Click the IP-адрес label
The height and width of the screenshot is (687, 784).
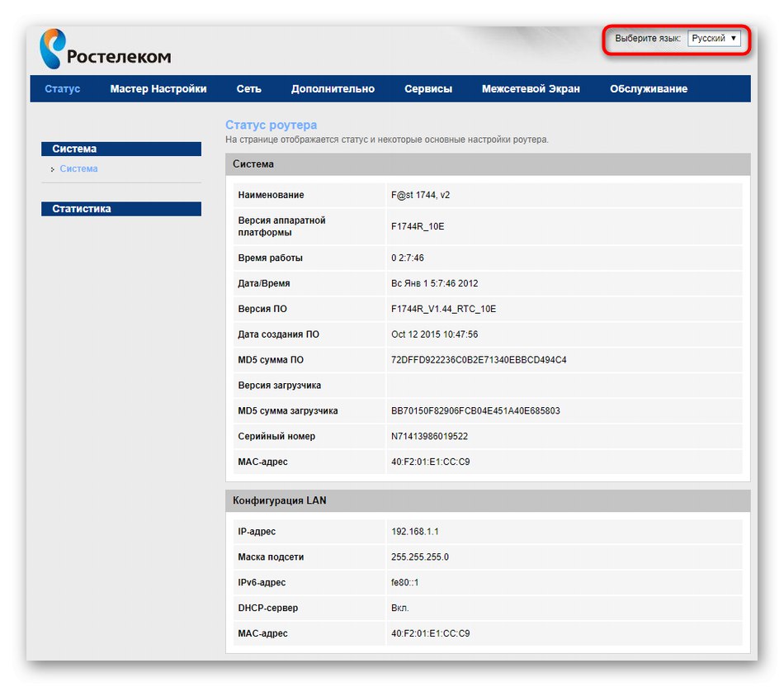point(257,532)
